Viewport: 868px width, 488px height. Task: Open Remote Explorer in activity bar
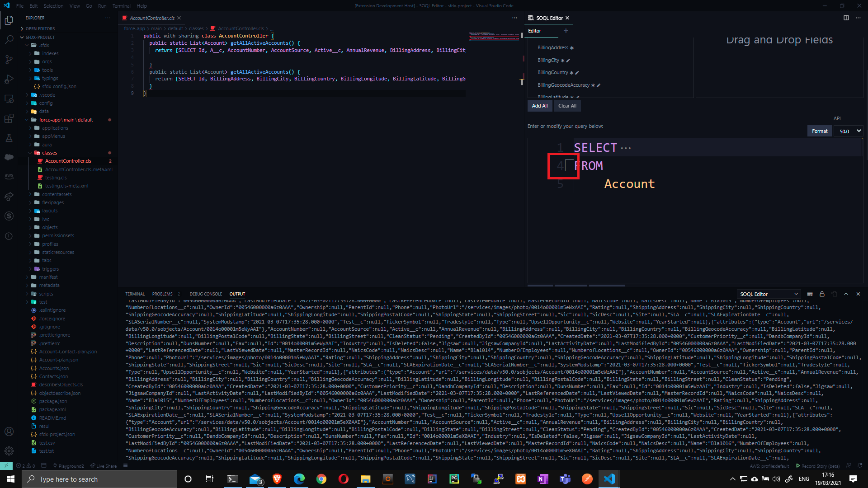click(9, 99)
